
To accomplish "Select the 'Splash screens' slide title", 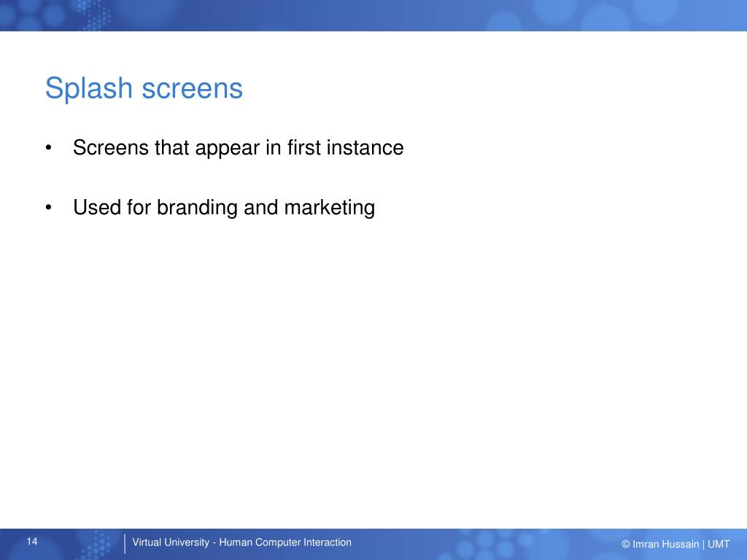I will [144, 88].
